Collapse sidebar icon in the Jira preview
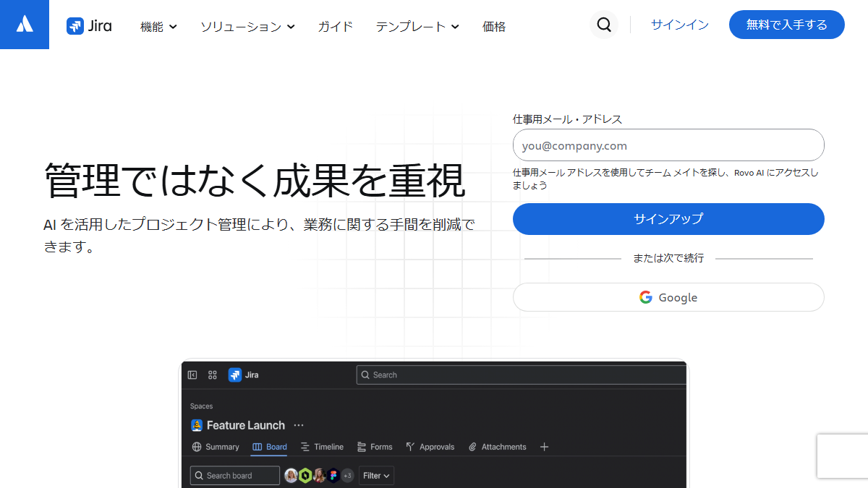 pyautogui.click(x=192, y=374)
